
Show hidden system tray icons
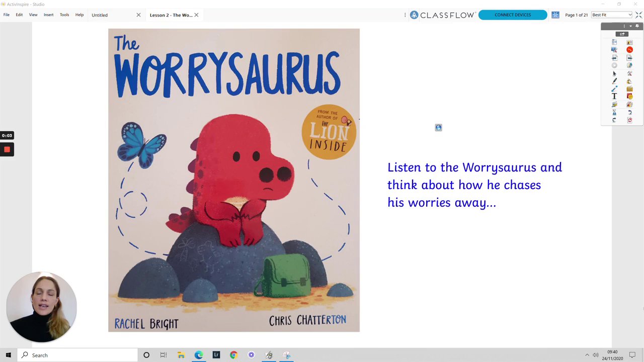[587, 355]
